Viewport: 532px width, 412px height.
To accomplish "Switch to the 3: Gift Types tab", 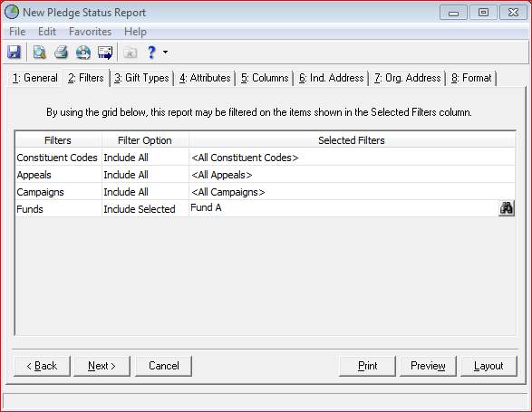I will coord(141,78).
